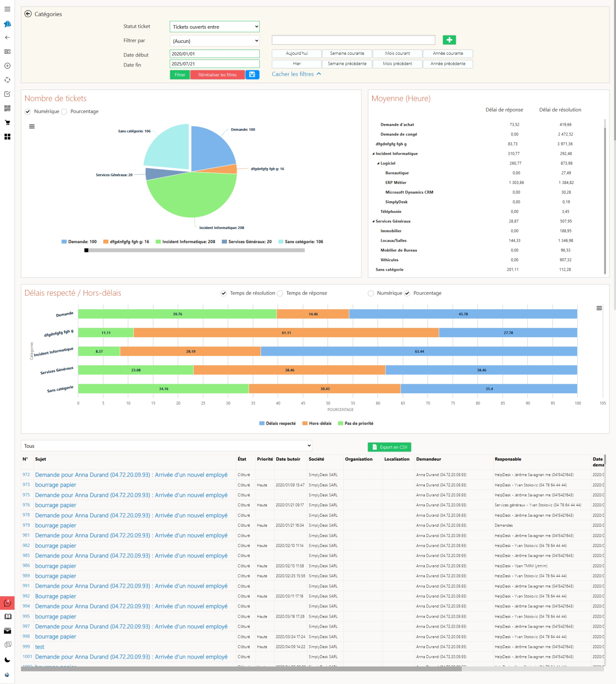Image resolution: width=616 pixels, height=684 pixels.
Task: Select Numérique option in Délais respecté chart
Action: click(x=371, y=293)
